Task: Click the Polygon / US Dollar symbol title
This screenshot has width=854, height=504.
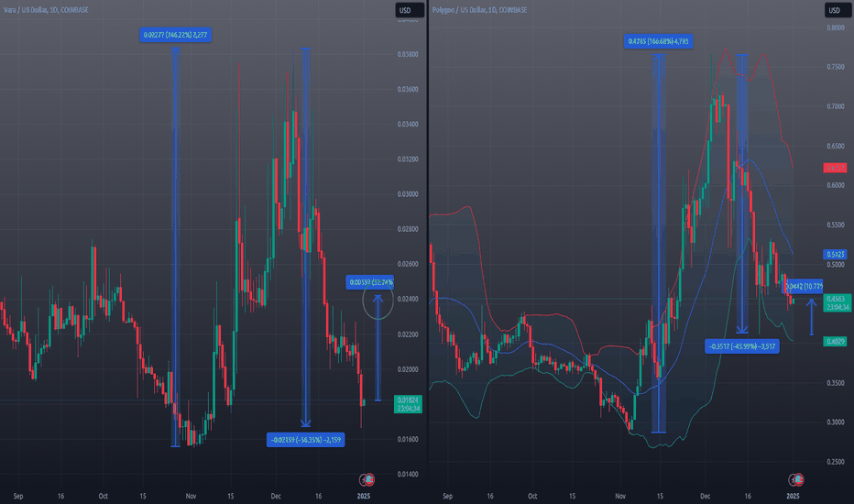Action: [x=479, y=10]
